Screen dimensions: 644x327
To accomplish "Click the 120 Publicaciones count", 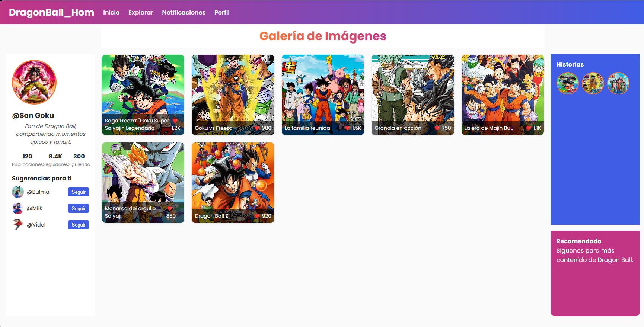I will click(27, 160).
